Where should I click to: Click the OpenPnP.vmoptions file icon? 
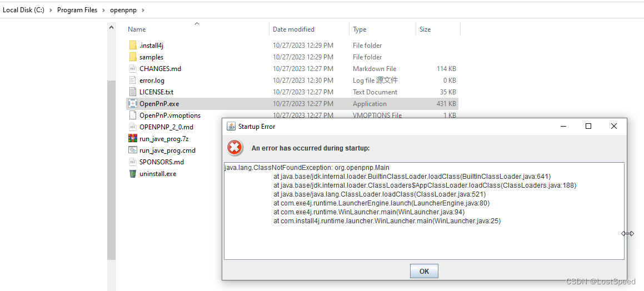tap(133, 116)
